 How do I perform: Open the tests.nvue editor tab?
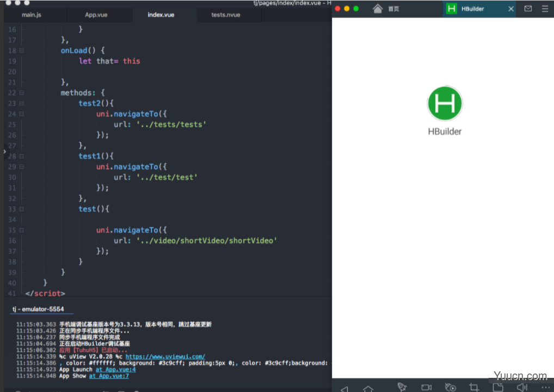pyautogui.click(x=226, y=15)
